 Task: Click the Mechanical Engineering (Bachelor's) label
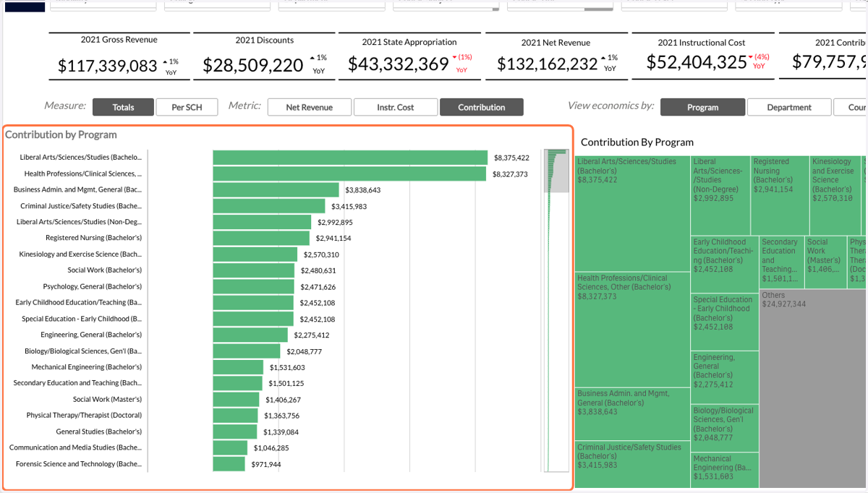click(x=87, y=367)
